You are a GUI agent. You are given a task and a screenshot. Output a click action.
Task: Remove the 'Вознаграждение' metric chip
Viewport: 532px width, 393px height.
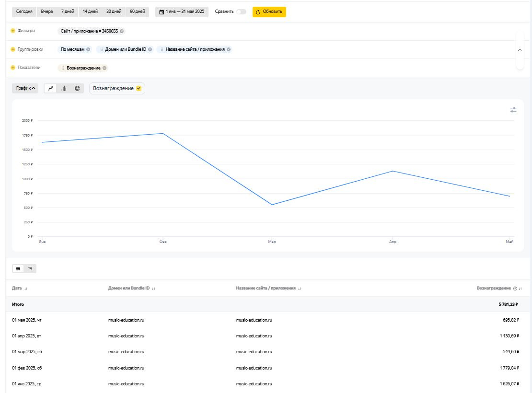(x=104, y=68)
